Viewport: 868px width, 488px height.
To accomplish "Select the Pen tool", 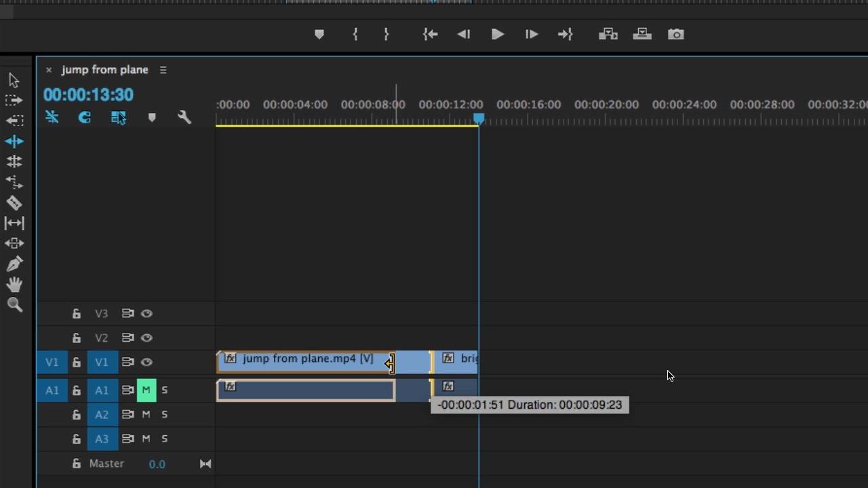I will [14, 263].
